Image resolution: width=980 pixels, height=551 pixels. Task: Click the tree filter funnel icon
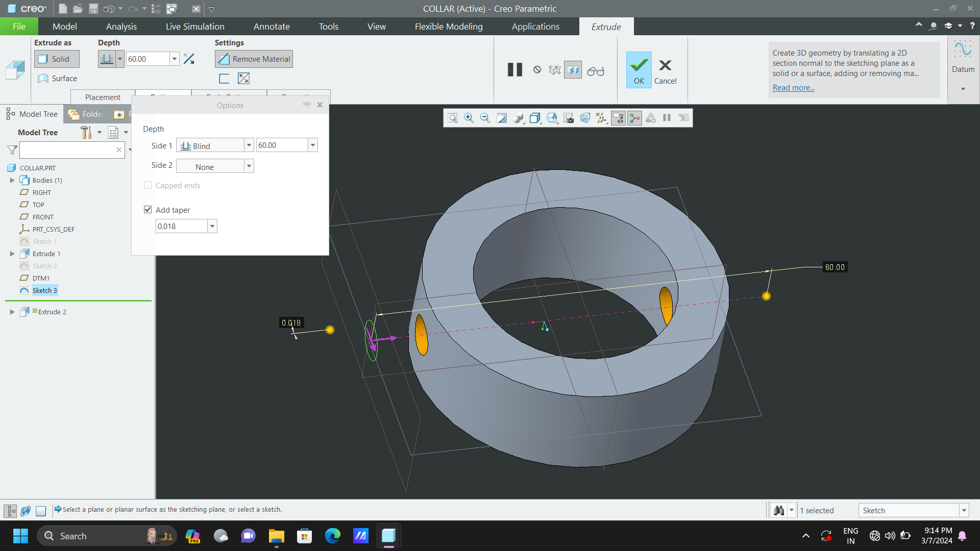pos(12,150)
